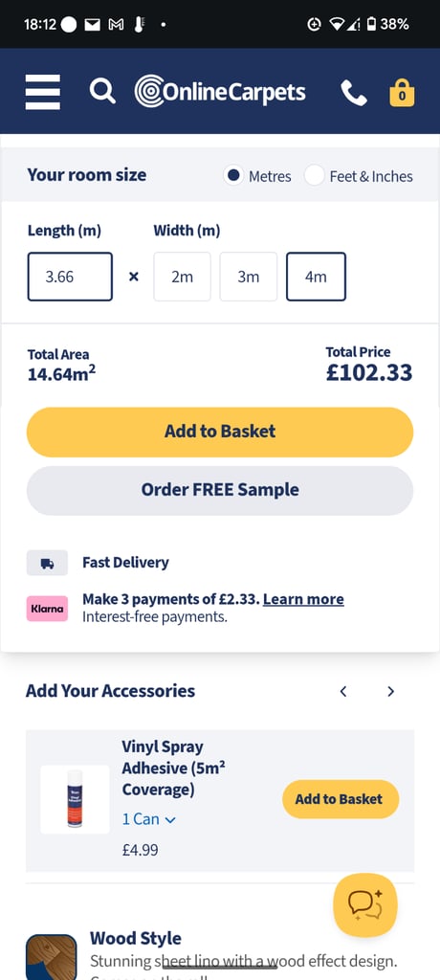Expand the 1 Can quantity dropdown
The image size is (440, 980).
click(149, 819)
